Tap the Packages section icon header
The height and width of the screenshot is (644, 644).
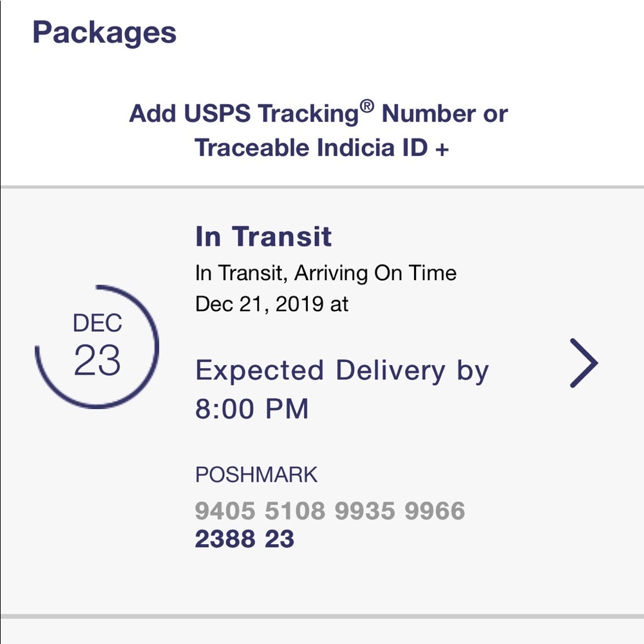click(x=105, y=32)
